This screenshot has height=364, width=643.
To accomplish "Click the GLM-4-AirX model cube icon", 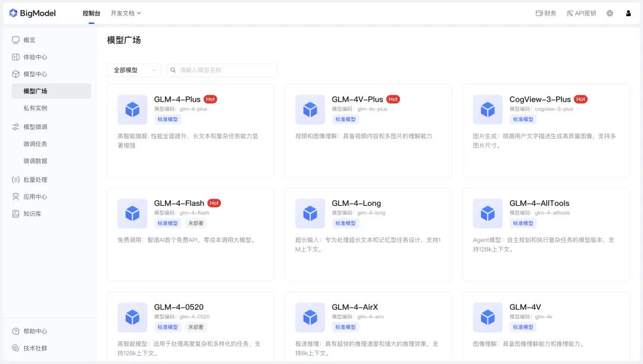I will click(x=310, y=318).
